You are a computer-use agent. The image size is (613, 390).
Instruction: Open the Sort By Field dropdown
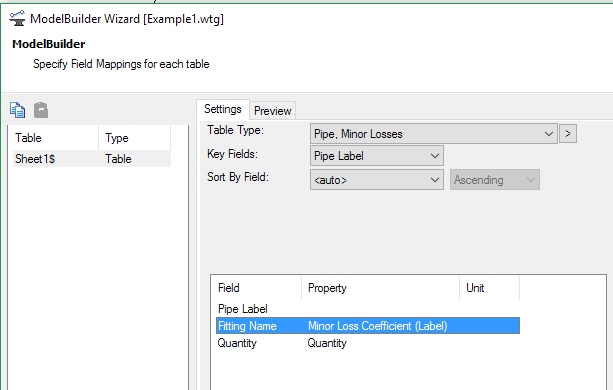[x=376, y=180]
